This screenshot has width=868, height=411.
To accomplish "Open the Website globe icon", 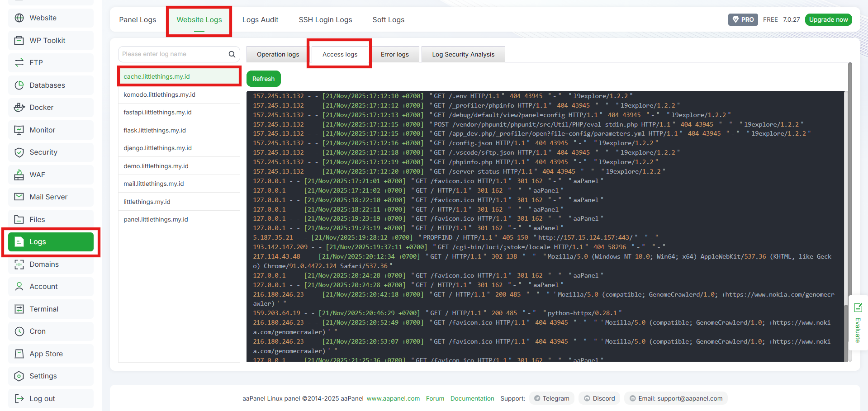I will [19, 18].
